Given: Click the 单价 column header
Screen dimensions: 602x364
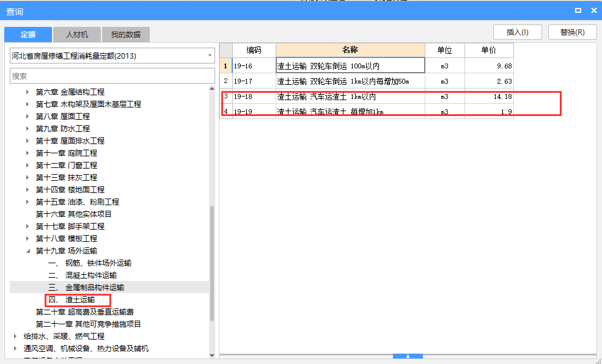Looking at the screenshot, I should click(489, 50).
